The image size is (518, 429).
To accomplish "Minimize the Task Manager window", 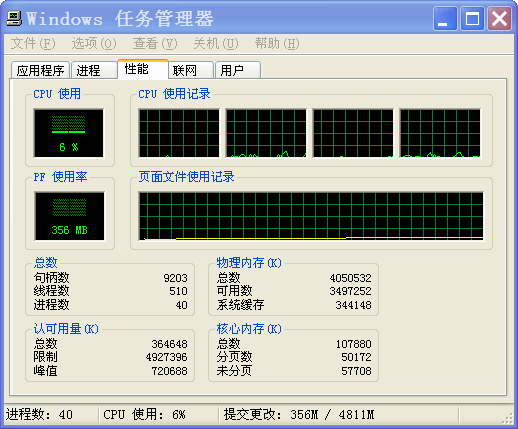I will click(x=445, y=19).
